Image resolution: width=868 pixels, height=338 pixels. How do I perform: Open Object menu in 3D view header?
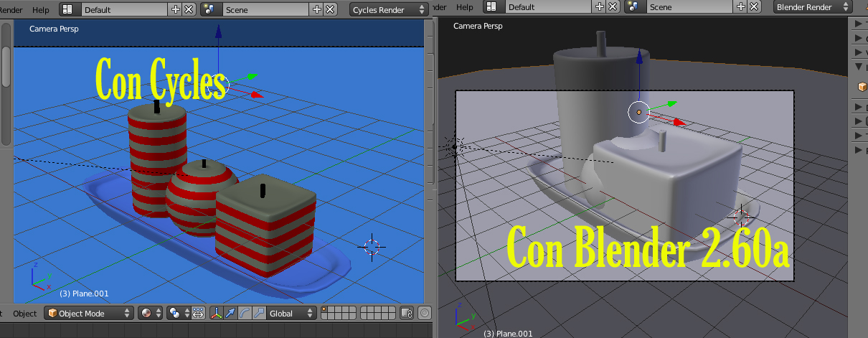[x=24, y=314]
